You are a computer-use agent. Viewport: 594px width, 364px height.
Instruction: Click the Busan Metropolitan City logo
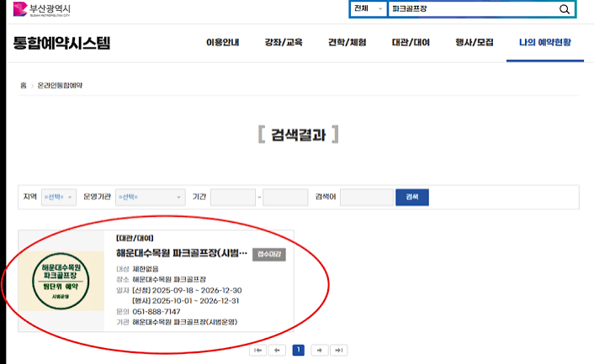tap(42, 9)
